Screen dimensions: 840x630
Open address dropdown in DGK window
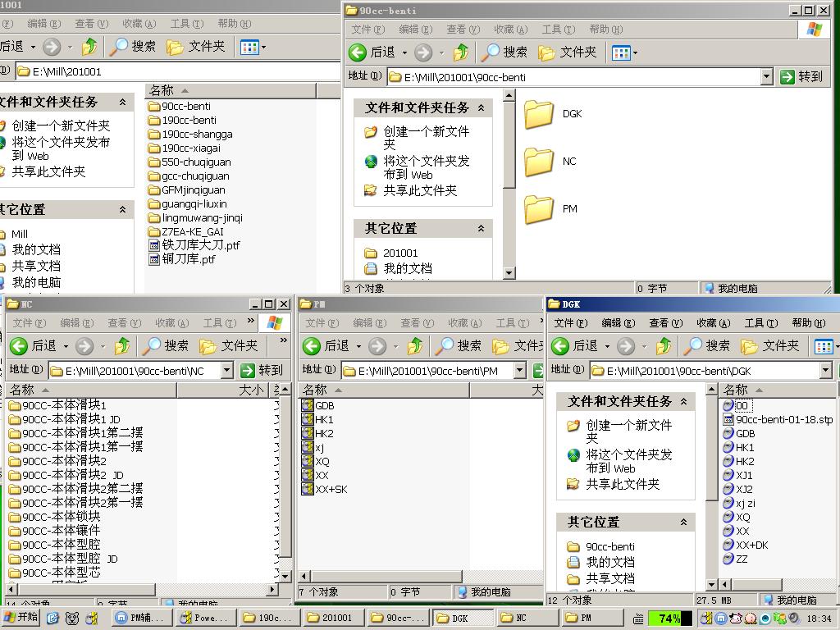(825, 370)
